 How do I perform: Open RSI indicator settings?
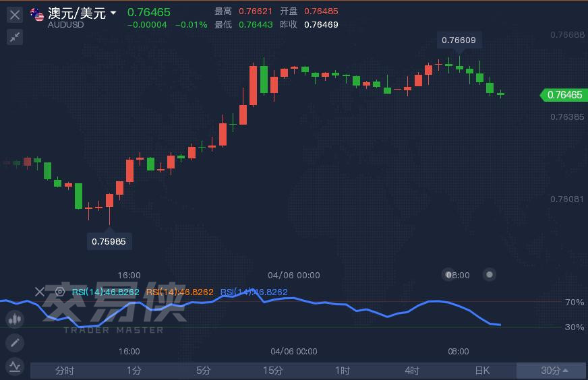tap(59, 292)
